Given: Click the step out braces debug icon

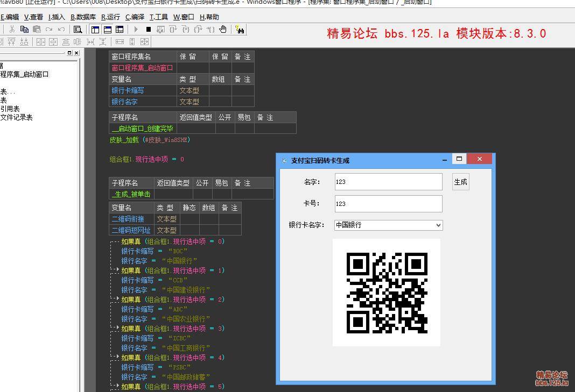Looking at the screenshot, I should tap(198, 30).
